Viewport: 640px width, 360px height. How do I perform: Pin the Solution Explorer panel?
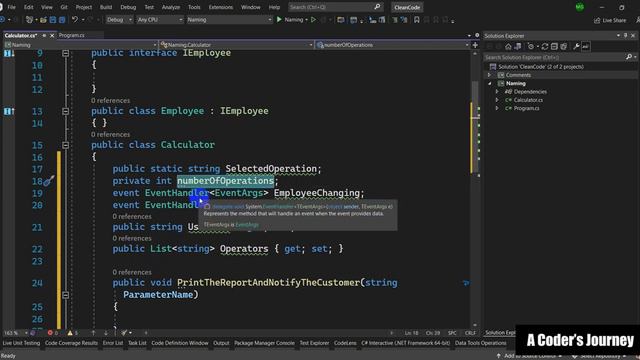625,36
